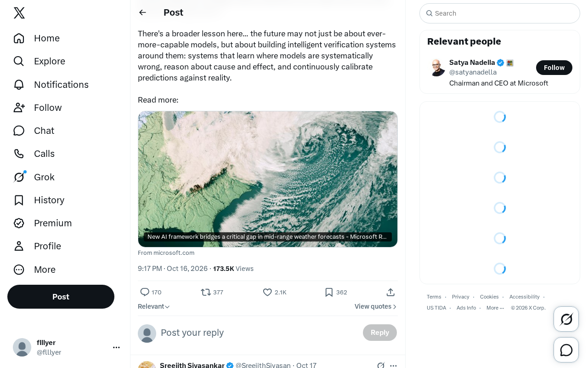Share the post via the upload icon
The height and width of the screenshot is (368, 588).
390,292
